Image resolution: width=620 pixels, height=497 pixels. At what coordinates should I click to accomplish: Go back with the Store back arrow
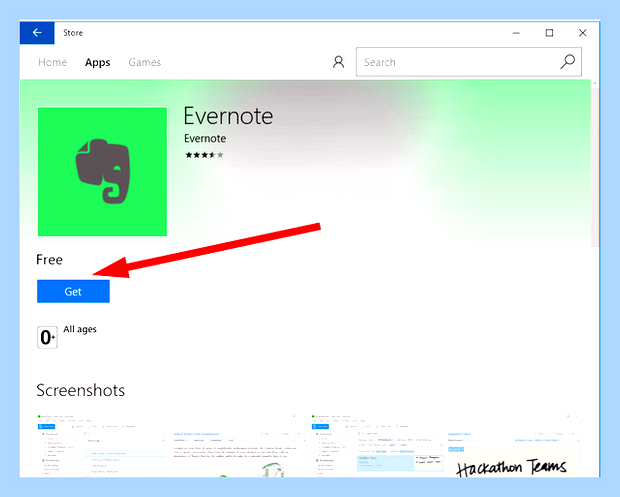pyautogui.click(x=37, y=33)
